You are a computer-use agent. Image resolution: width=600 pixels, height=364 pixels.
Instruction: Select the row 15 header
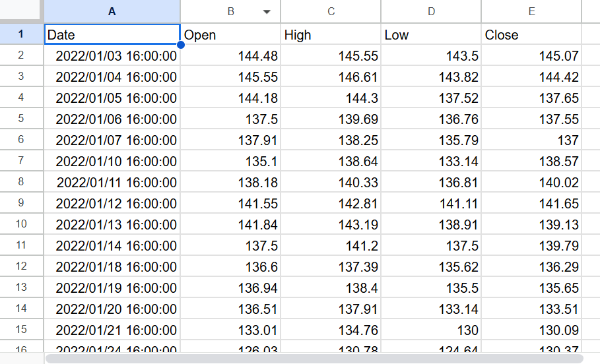(x=21, y=330)
